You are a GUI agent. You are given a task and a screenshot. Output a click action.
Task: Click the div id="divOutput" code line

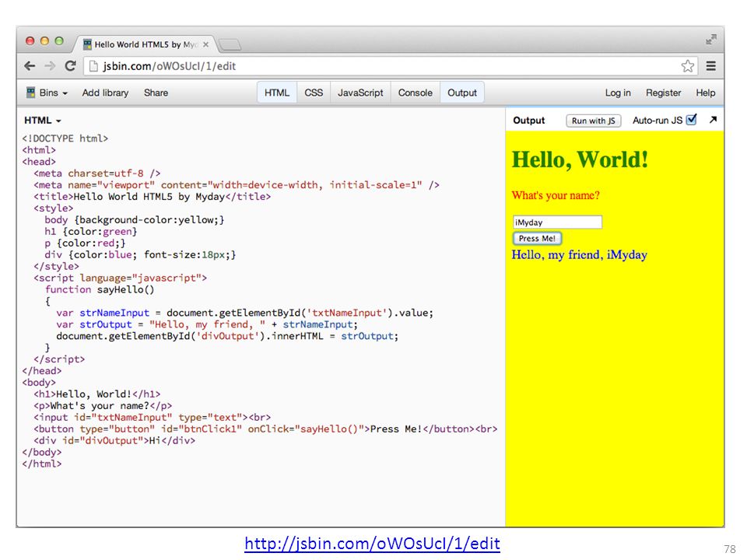tap(114, 440)
